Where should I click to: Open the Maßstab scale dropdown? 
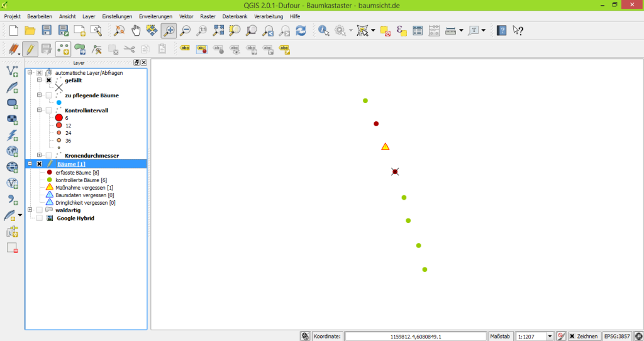coord(550,336)
